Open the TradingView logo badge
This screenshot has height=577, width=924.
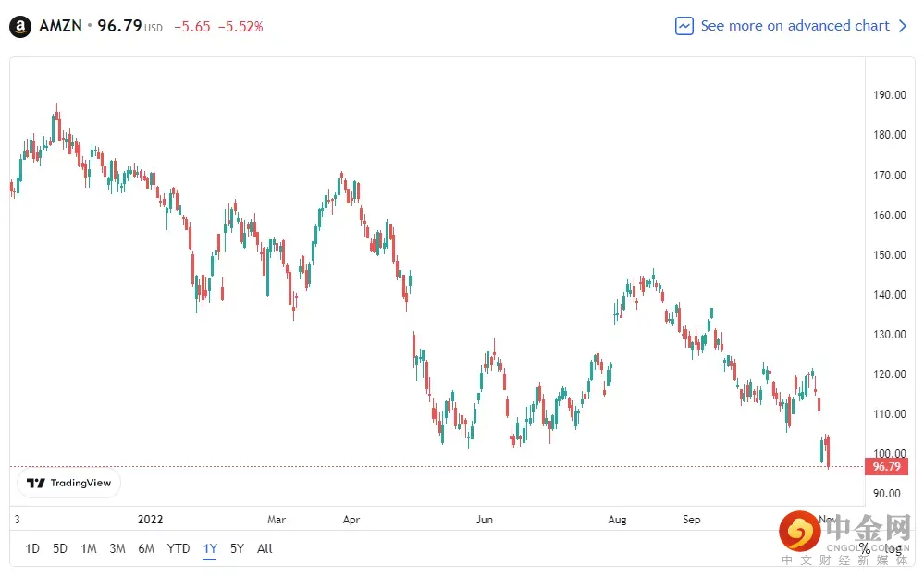(x=68, y=483)
